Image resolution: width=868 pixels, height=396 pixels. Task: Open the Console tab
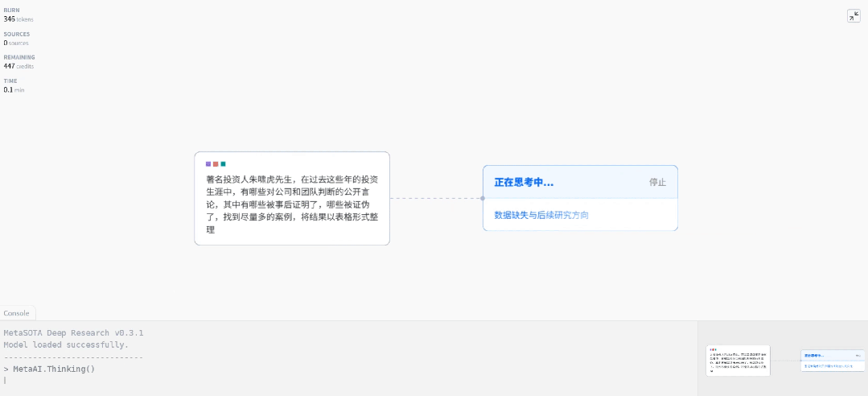pyautogui.click(x=17, y=313)
